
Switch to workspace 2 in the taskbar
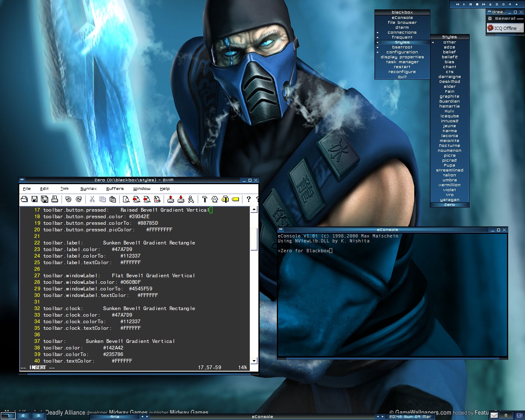click(23, 416)
